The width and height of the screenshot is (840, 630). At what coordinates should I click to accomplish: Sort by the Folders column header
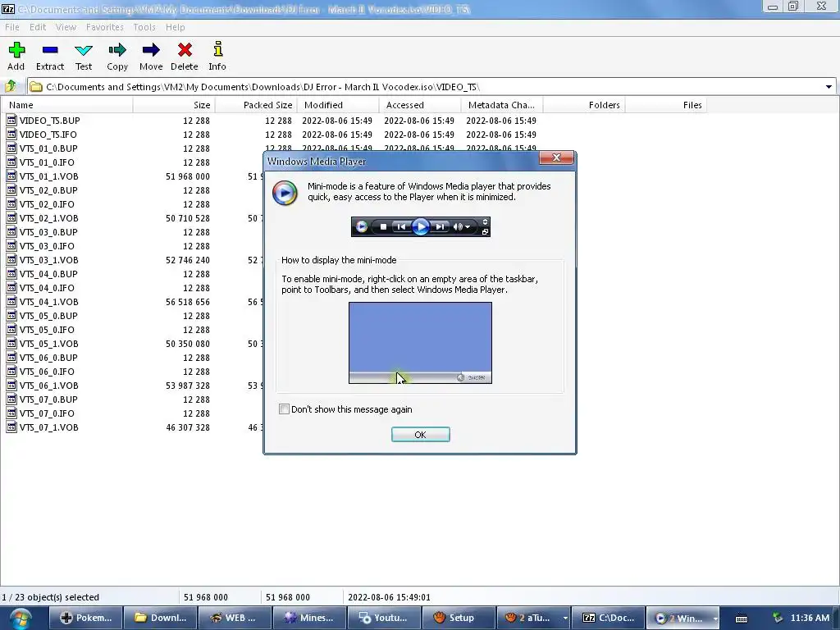pyautogui.click(x=584, y=105)
